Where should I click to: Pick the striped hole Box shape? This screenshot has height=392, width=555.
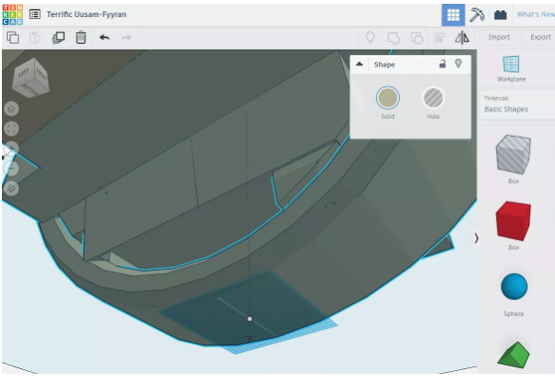[x=513, y=154]
